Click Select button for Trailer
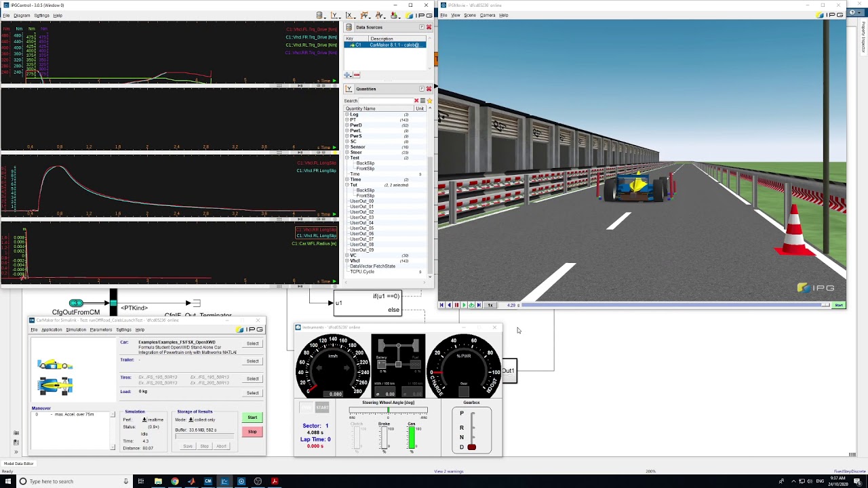 [252, 361]
